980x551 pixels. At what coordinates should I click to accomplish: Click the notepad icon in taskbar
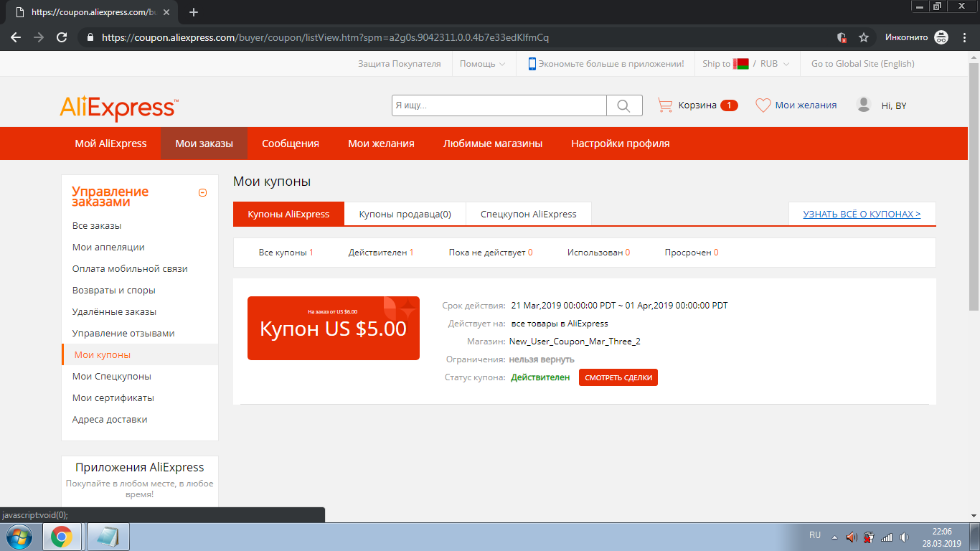(108, 537)
